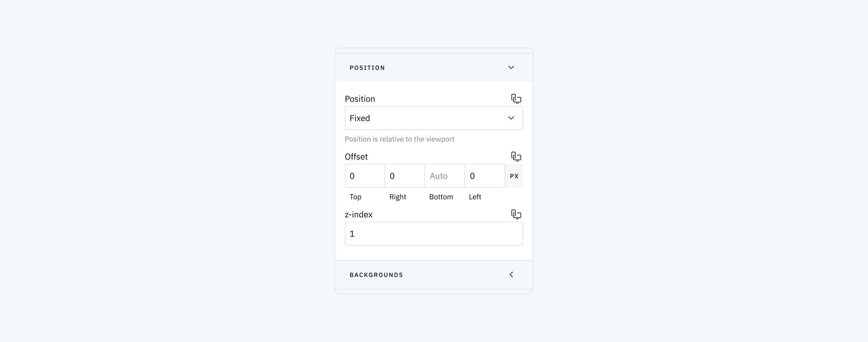
Task: Click the chevron arrow inside the Fixed dropdown
Action: 511,118
